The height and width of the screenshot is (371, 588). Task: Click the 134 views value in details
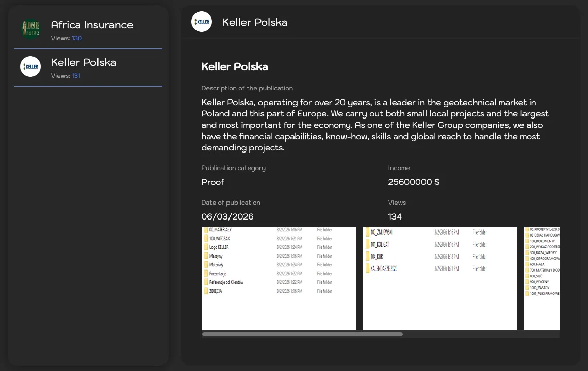click(x=395, y=216)
